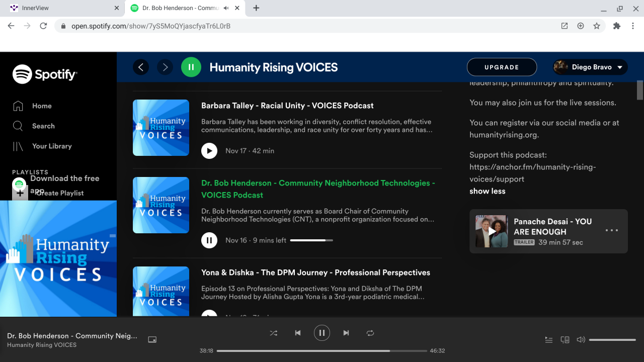Click the install app icon in address bar

click(x=581, y=26)
